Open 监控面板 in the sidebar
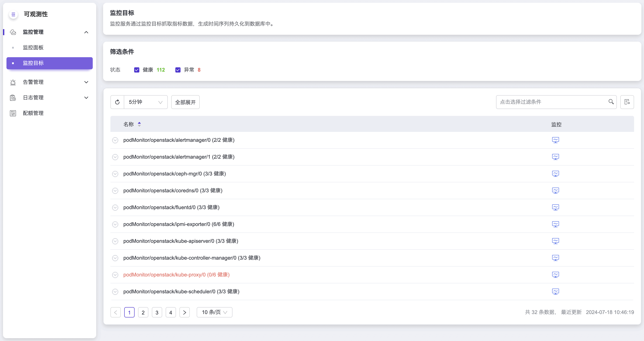644x341 pixels. (33, 47)
